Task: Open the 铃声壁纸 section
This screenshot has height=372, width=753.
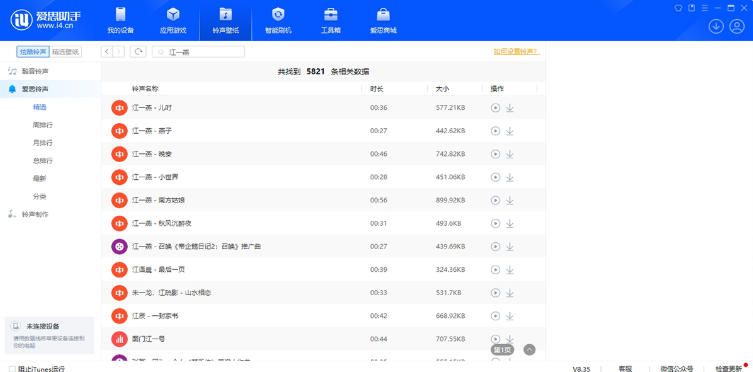Action: 225,21
